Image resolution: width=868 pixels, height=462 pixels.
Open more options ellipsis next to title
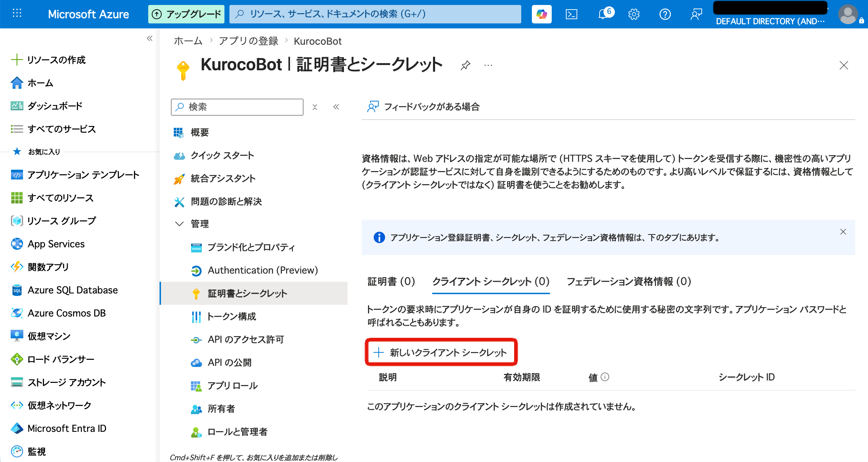(488, 65)
